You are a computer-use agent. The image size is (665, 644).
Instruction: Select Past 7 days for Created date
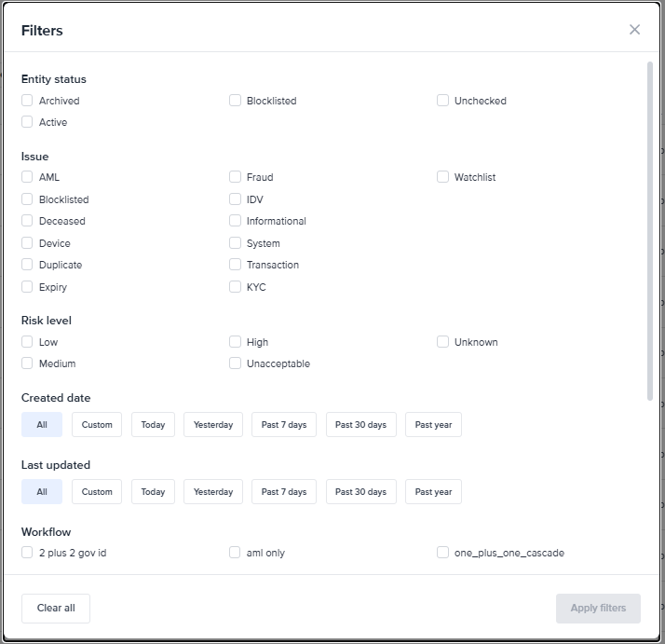pyautogui.click(x=284, y=425)
